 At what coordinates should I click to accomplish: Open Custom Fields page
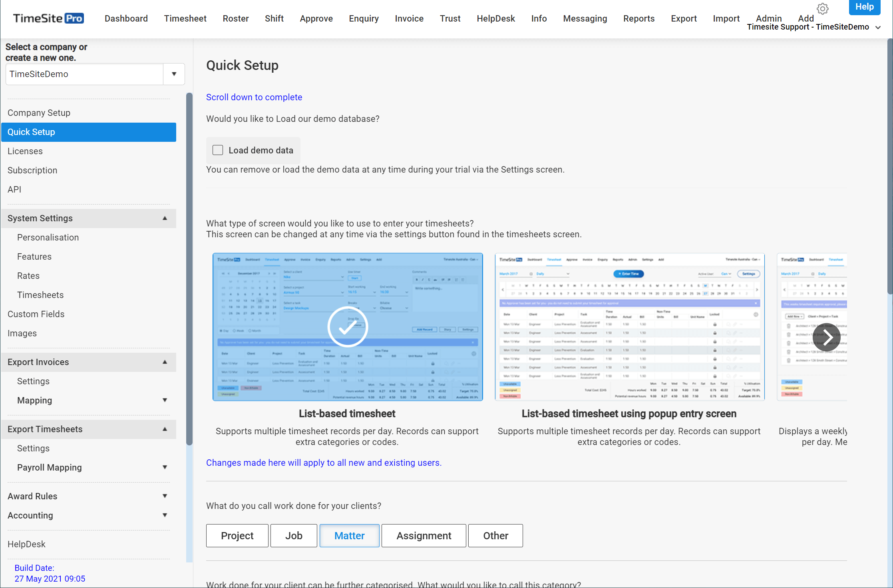pyautogui.click(x=36, y=314)
